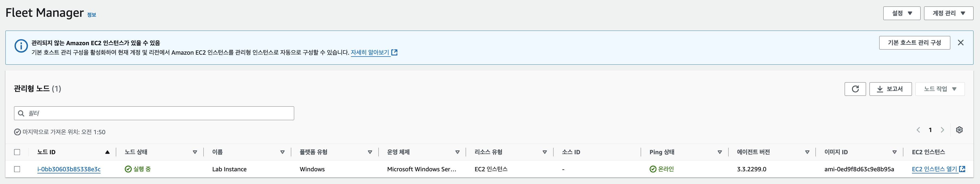This screenshot has width=980, height=184.
Task: Open node link i-0bb30603b85338e3c
Action: pyautogui.click(x=69, y=169)
